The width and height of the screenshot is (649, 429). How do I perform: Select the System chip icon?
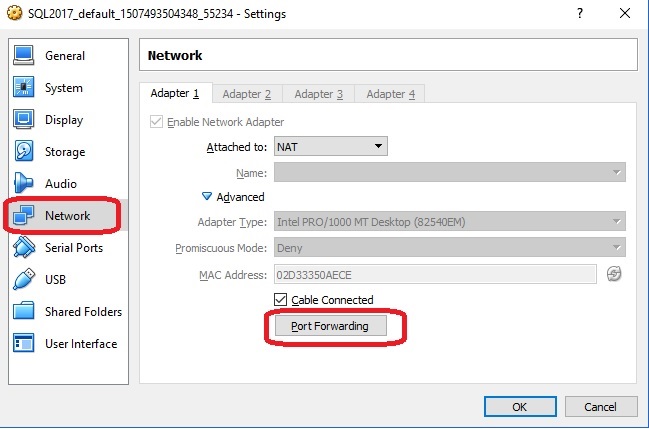25,88
